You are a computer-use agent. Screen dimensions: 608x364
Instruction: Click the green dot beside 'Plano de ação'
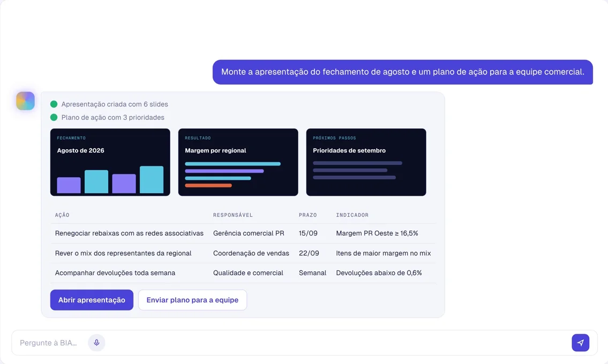point(54,117)
